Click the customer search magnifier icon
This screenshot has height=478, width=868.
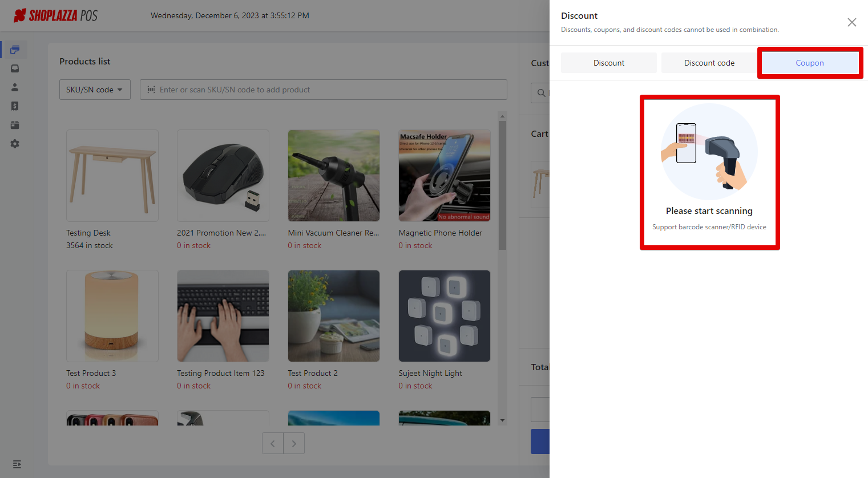click(x=541, y=92)
